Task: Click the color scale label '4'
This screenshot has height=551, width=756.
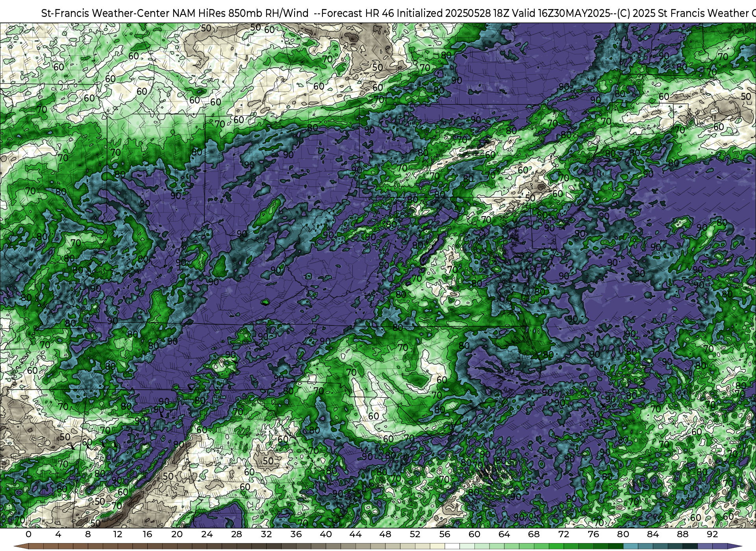Action: point(58,534)
